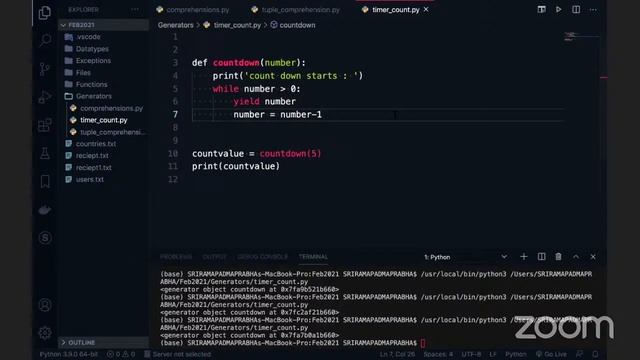The height and width of the screenshot is (360, 640).
Task: Maximize the terminal panel size
Action: [x=576, y=257]
